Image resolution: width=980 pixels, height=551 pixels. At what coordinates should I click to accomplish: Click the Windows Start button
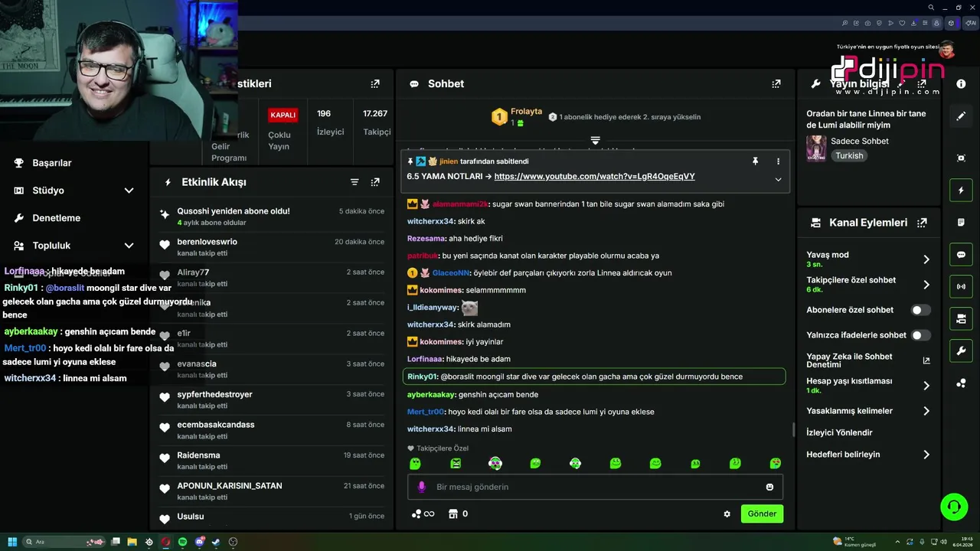12,542
